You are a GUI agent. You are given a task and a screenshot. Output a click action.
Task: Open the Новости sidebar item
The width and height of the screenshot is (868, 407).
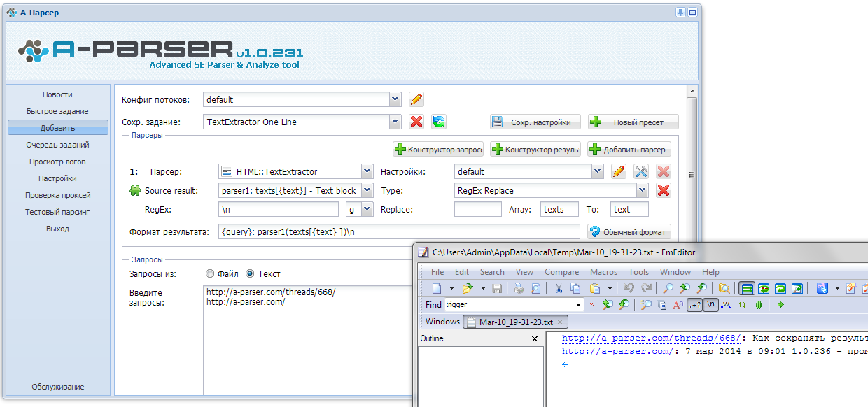pos(57,94)
